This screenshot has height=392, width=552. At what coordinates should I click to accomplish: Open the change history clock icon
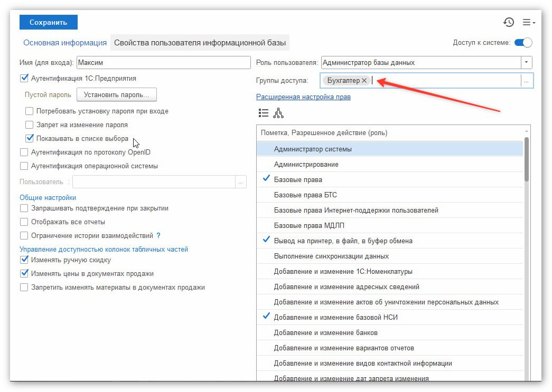(508, 22)
